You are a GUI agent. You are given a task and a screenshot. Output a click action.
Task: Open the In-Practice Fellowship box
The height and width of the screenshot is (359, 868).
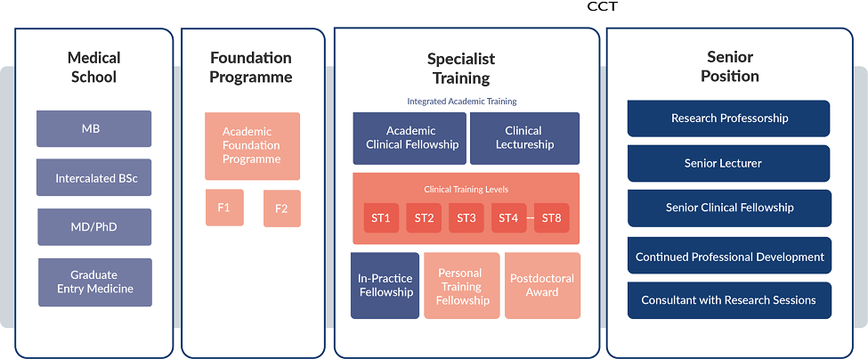tap(385, 285)
